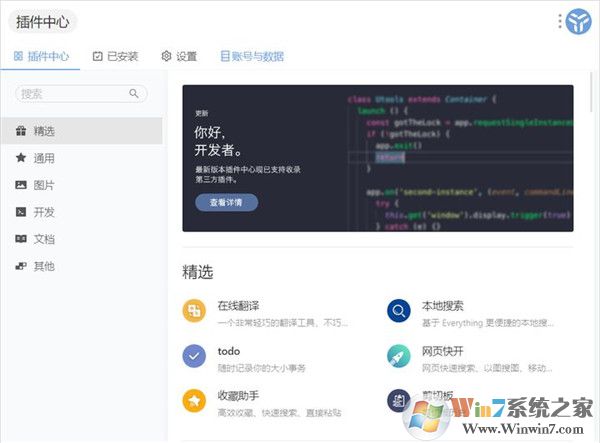
Task: Select the 通用 category in sidebar
Action: point(81,158)
